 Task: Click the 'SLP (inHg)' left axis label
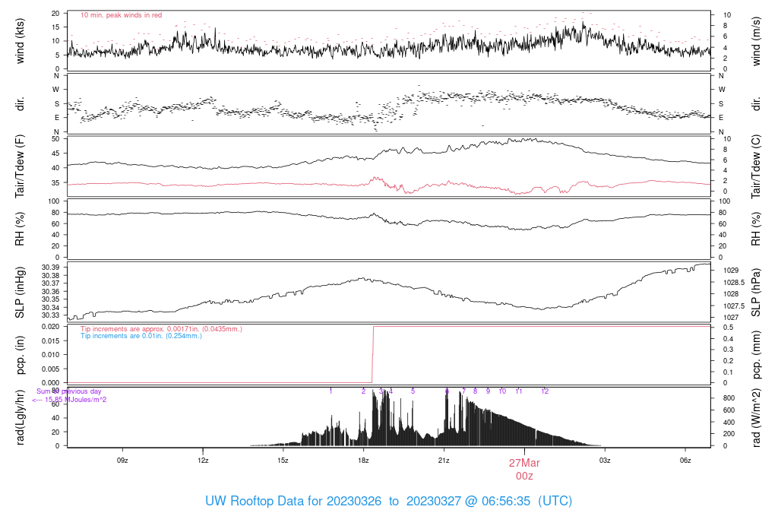click(x=20, y=293)
